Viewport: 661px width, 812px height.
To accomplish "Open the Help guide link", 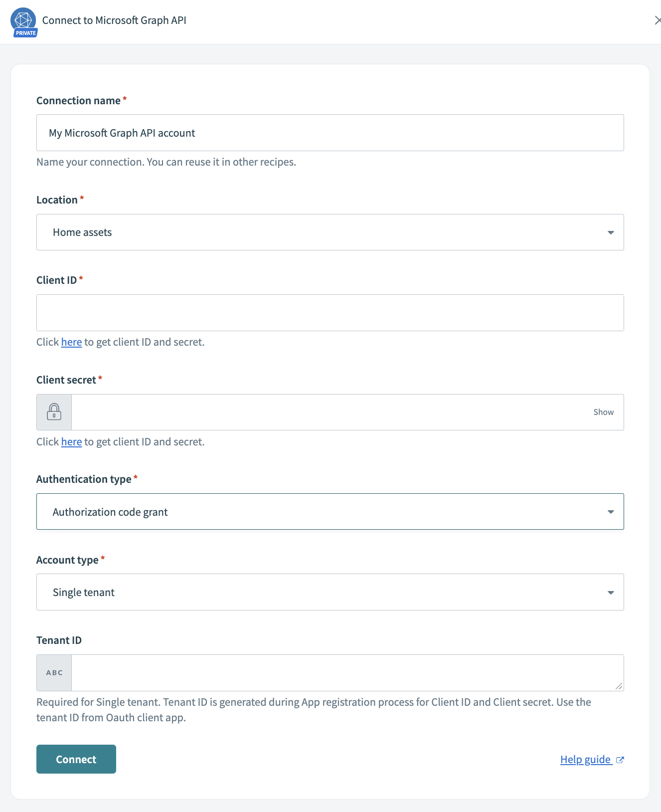I will pos(586,759).
